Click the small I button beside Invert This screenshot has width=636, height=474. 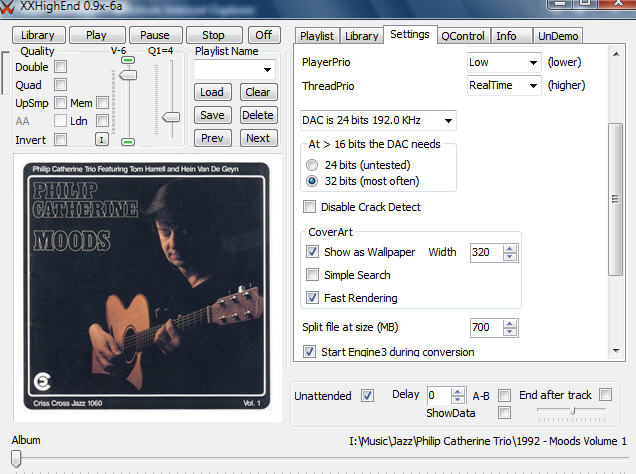click(101, 140)
